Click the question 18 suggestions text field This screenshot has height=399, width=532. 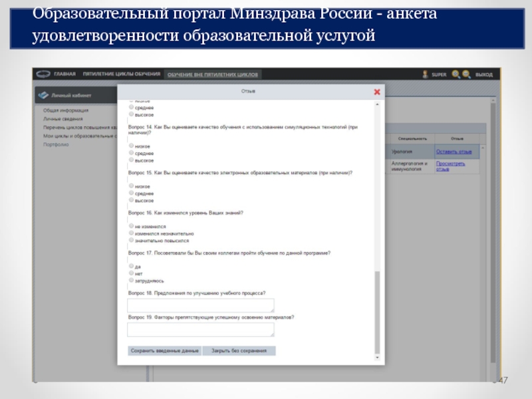coord(200,305)
